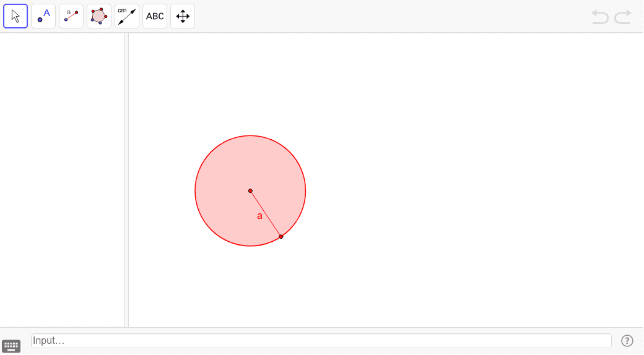Open the virtual keyboard
This screenshot has height=355, width=644.
click(x=11, y=346)
